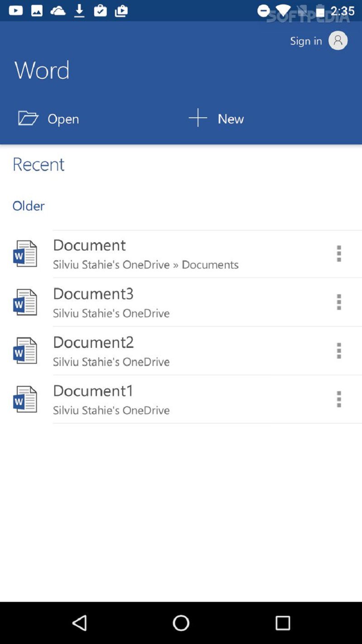Tap the folder icon next to Open
The image size is (362, 644).
click(x=28, y=118)
